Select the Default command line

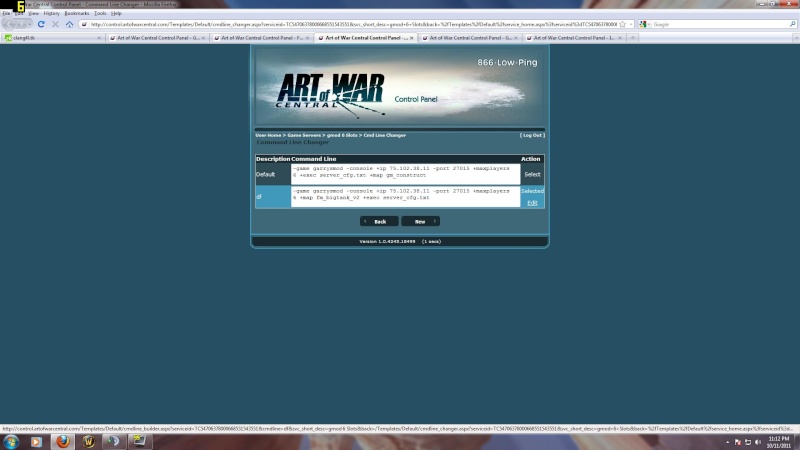coord(532,174)
